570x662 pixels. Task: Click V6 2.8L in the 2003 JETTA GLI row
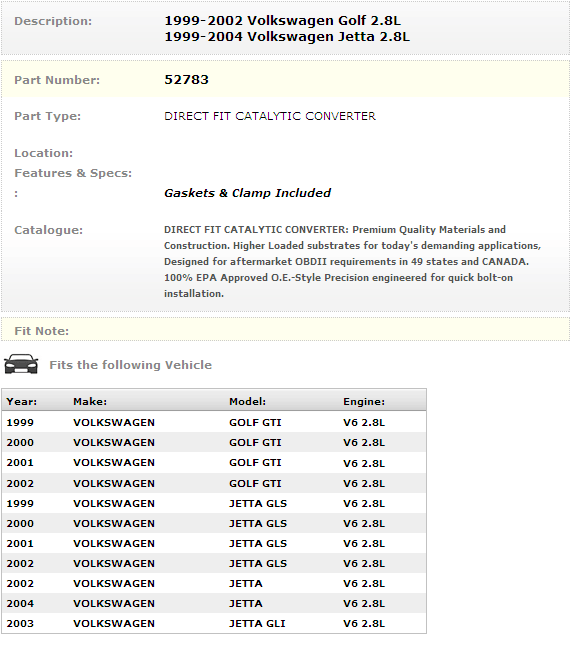click(364, 624)
